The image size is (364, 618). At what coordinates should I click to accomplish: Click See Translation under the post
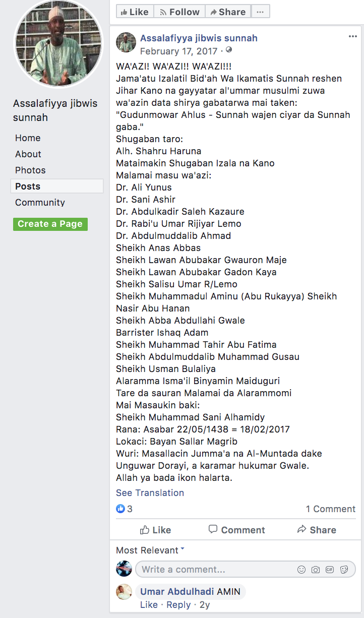tap(150, 492)
